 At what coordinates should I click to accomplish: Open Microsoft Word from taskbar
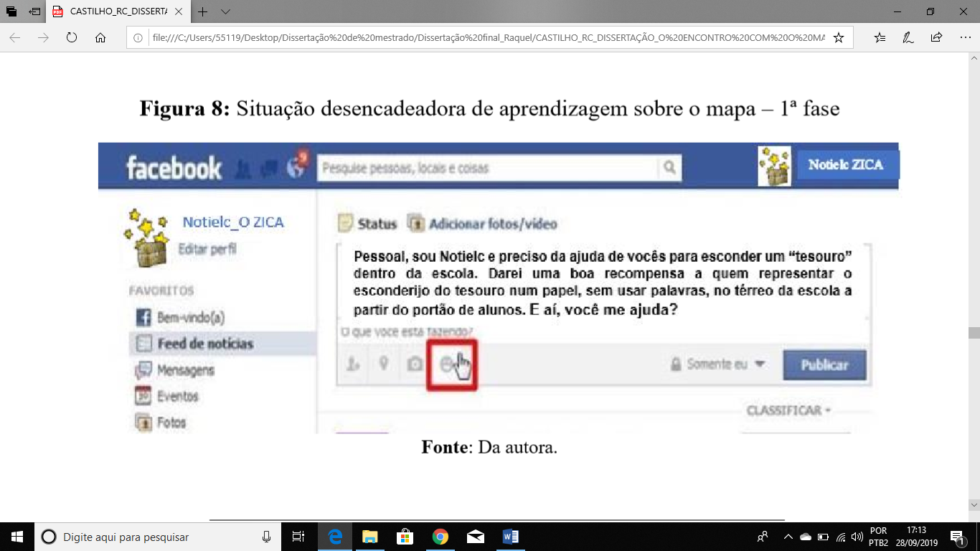point(510,537)
